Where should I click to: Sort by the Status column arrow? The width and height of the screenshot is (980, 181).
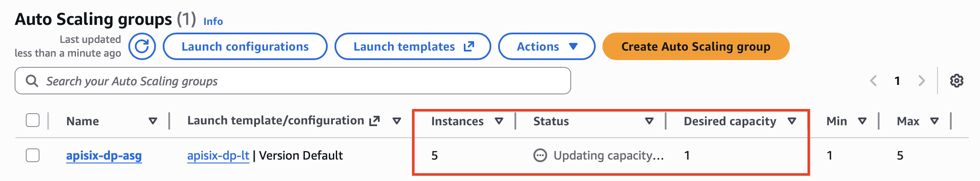tap(649, 121)
